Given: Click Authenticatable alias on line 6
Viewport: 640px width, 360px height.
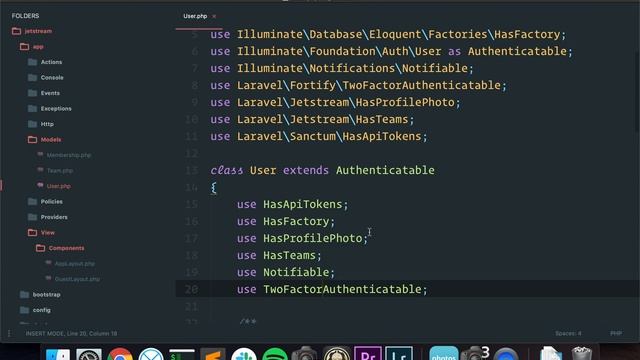Looking at the screenshot, I should [x=517, y=51].
